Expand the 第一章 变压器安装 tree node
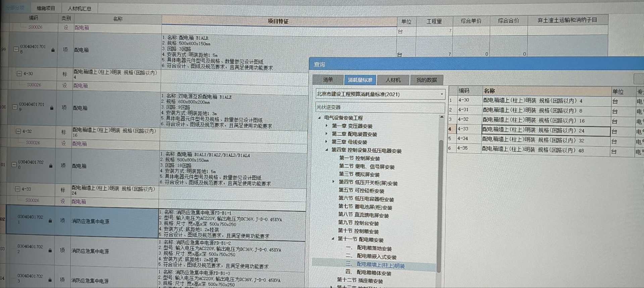The width and height of the screenshot is (644, 288). tap(326, 126)
